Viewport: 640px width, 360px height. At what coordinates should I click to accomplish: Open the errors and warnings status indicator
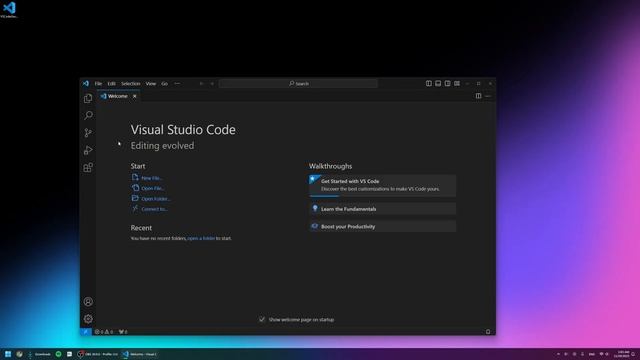pos(104,332)
